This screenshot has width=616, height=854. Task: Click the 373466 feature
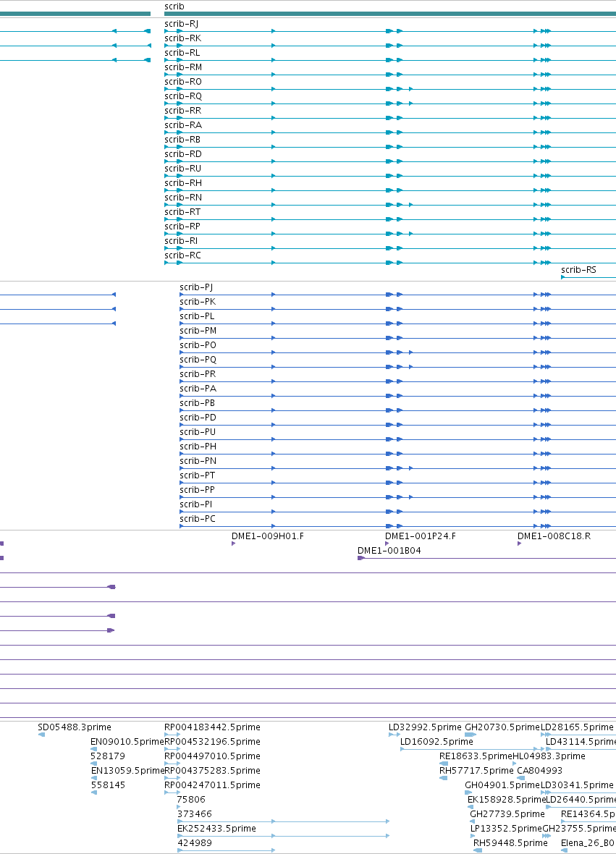pos(195,814)
